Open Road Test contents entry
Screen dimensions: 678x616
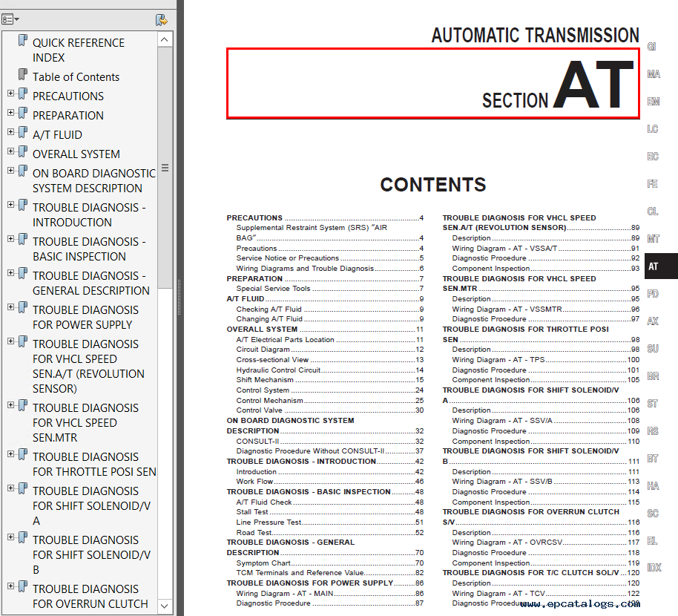[329, 533]
